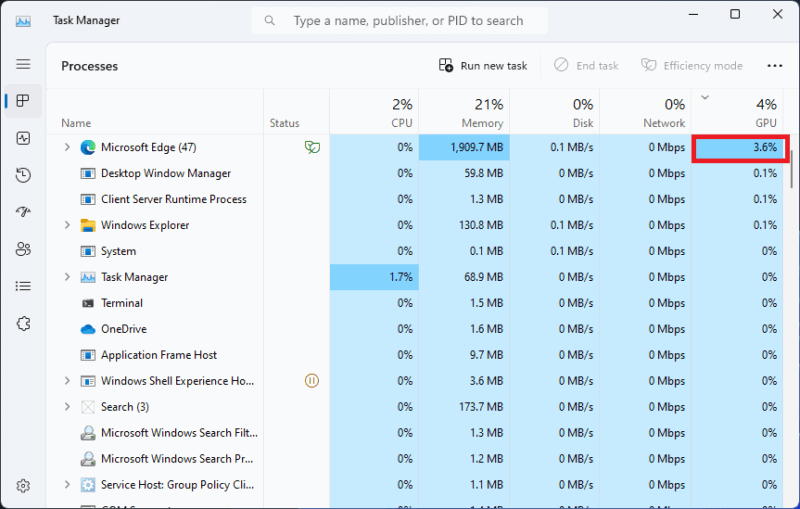This screenshot has height=509, width=800.
Task: Click the Efficiency mode button
Action: tap(692, 66)
